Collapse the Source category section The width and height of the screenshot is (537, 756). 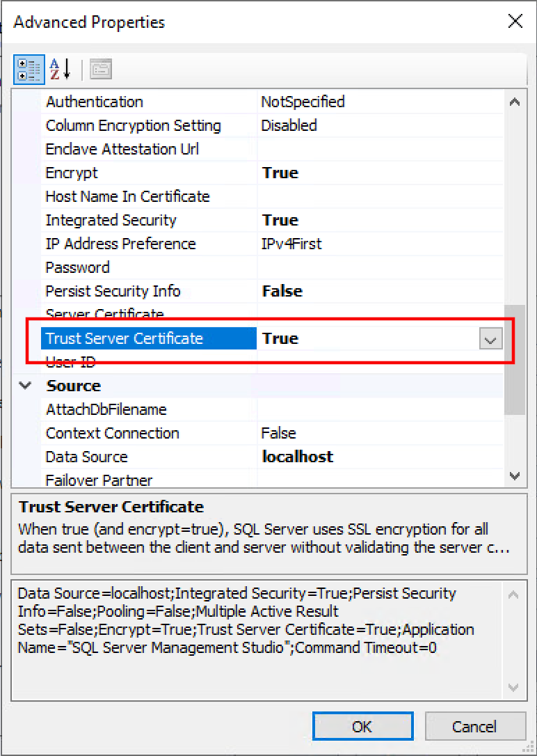[x=25, y=385]
